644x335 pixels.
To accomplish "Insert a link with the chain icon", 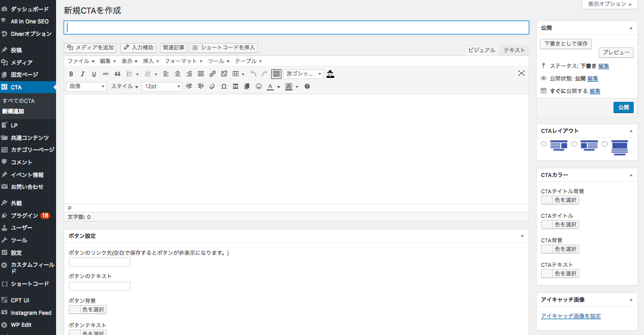I will point(212,74).
